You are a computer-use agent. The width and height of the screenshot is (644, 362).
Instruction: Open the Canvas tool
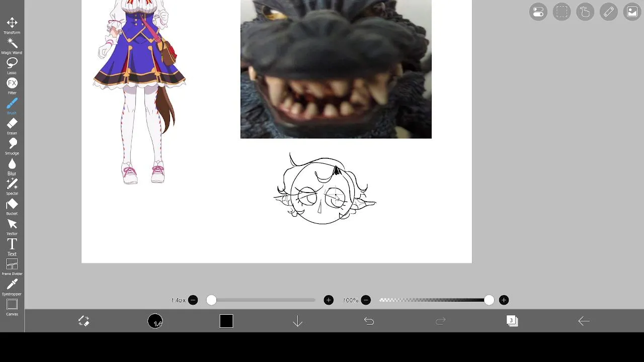[x=12, y=307]
